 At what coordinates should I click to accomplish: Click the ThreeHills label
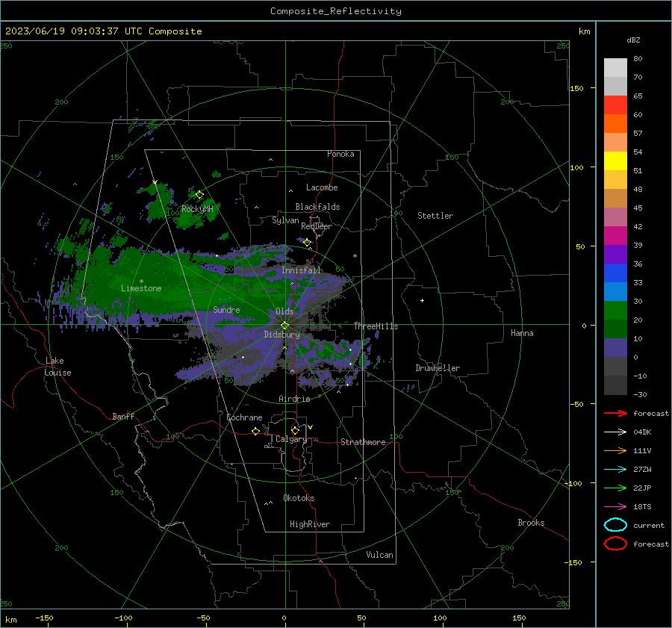pos(376,326)
